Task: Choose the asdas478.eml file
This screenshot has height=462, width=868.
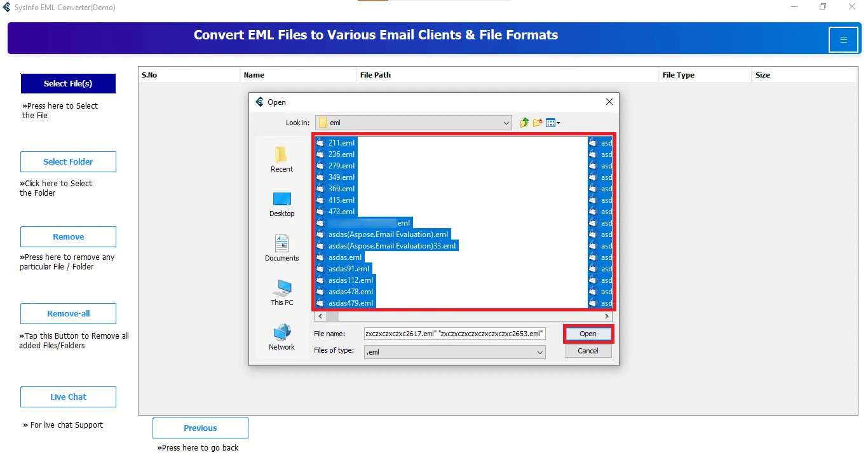Action: (346, 292)
